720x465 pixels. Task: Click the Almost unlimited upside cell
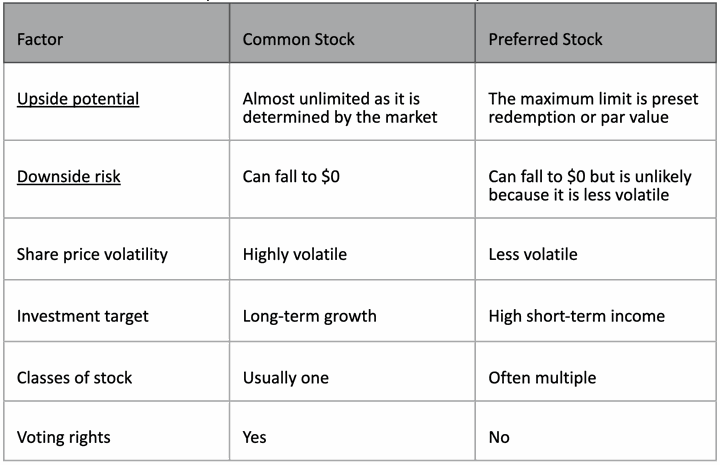[352, 101]
